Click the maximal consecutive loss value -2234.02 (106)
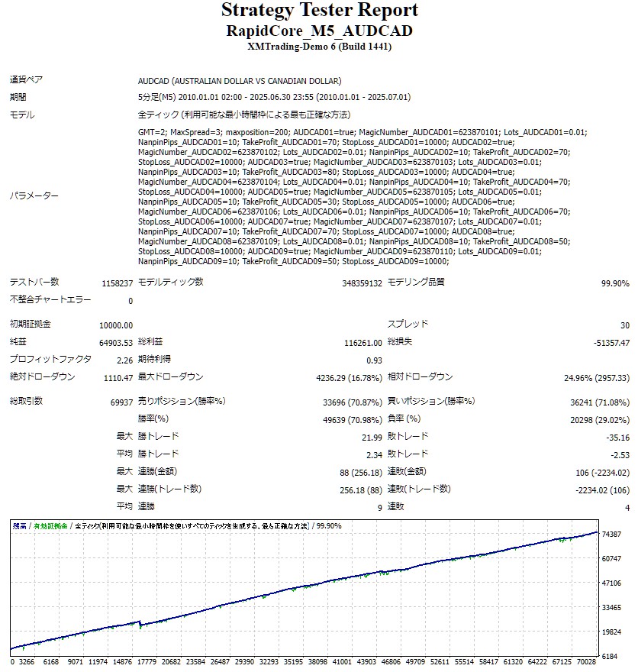This screenshot has height=672, width=638. (602, 490)
